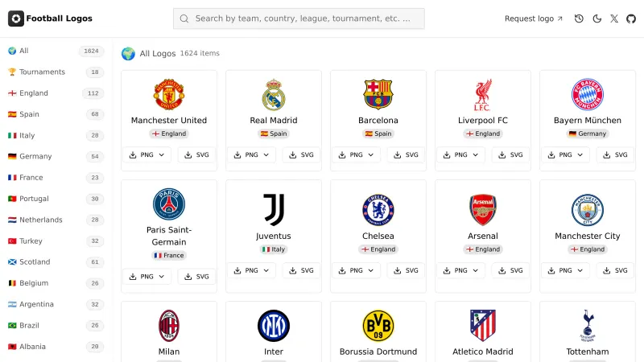Viewport: 644px width, 362px height.
Task: Click the Borussia Dortmund BVB logo
Action: tap(378, 325)
